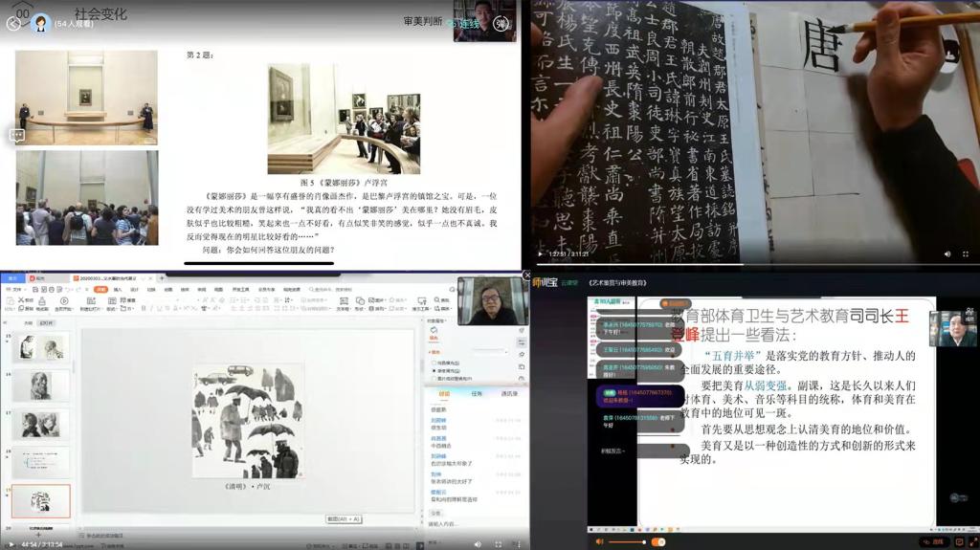This screenshot has width=980, height=550.
Task: Go back using the arrow in the 社会变化 panel
Action: [x=13, y=24]
